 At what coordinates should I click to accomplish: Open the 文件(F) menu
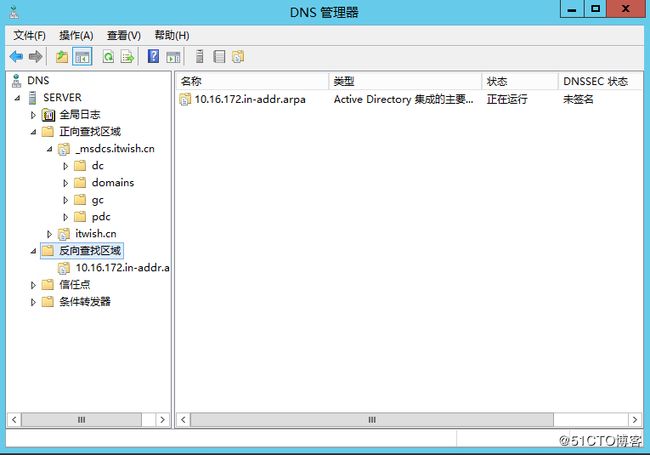tap(29, 36)
